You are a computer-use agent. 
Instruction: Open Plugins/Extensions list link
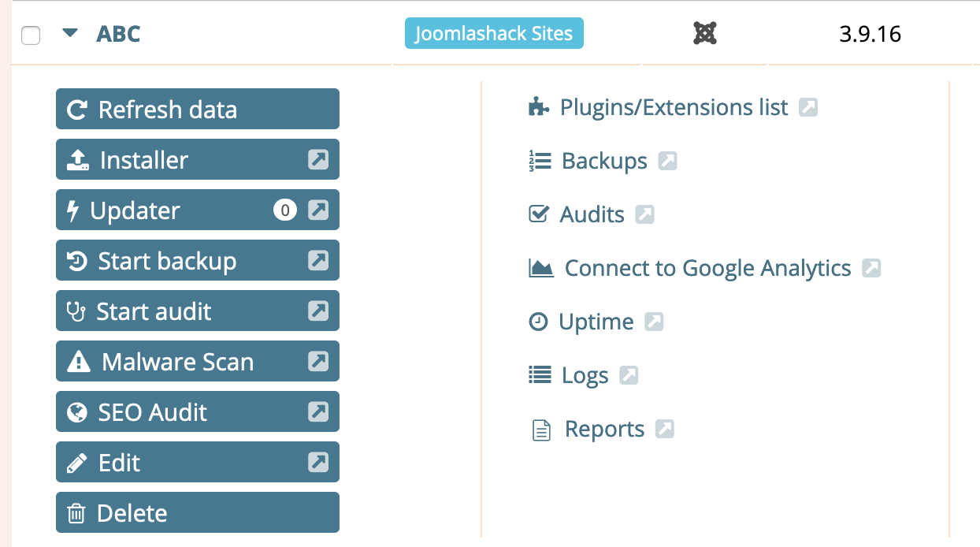point(674,107)
